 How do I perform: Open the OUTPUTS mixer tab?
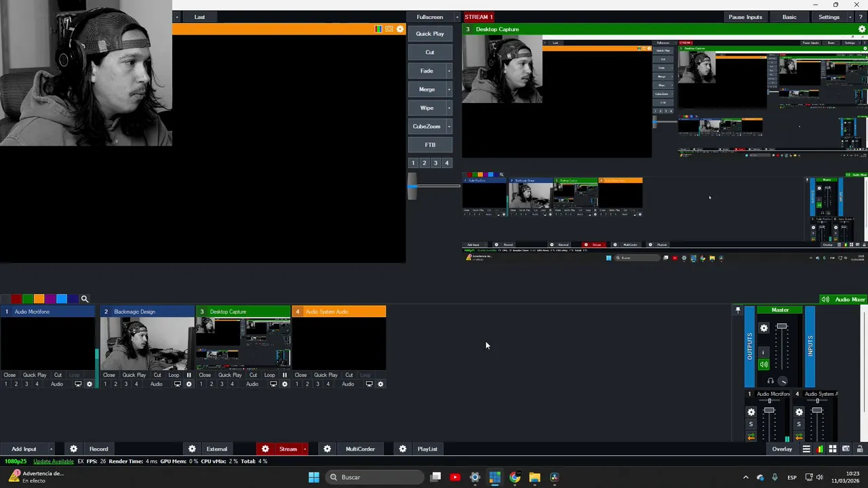[x=749, y=346]
